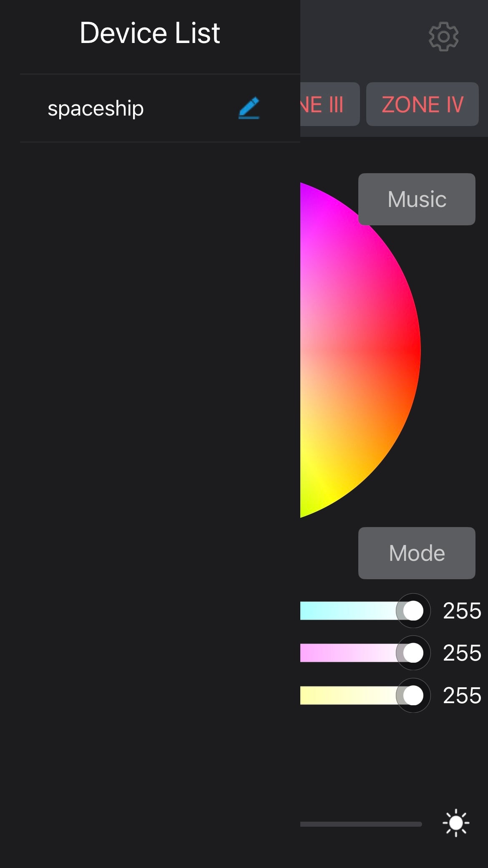Click the 255 value beside cyan slider
The image size is (488, 868).
pyautogui.click(x=462, y=611)
